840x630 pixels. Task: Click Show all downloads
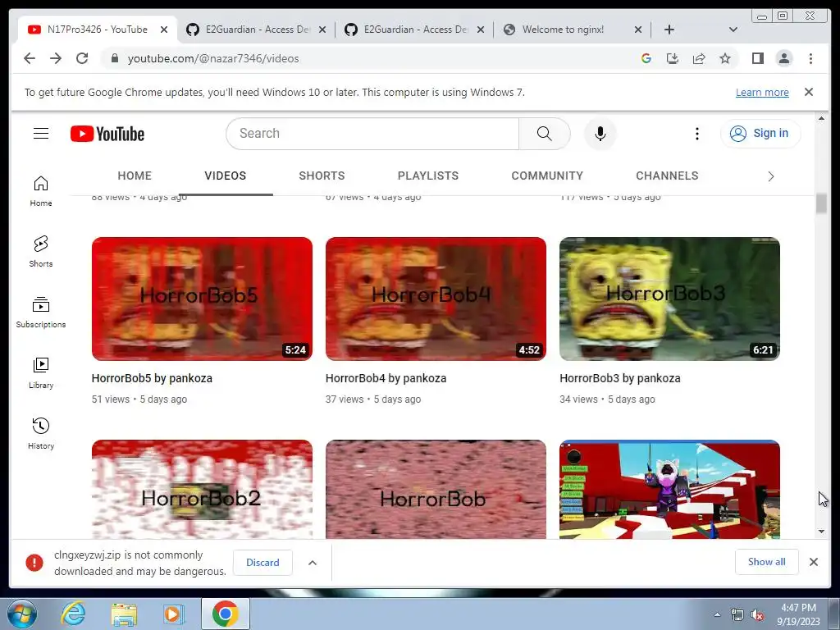click(767, 561)
